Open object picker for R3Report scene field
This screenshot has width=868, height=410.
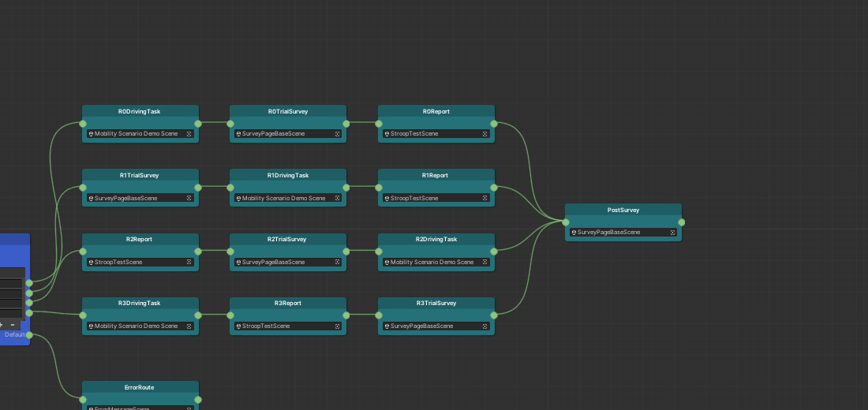pyautogui.click(x=337, y=326)
